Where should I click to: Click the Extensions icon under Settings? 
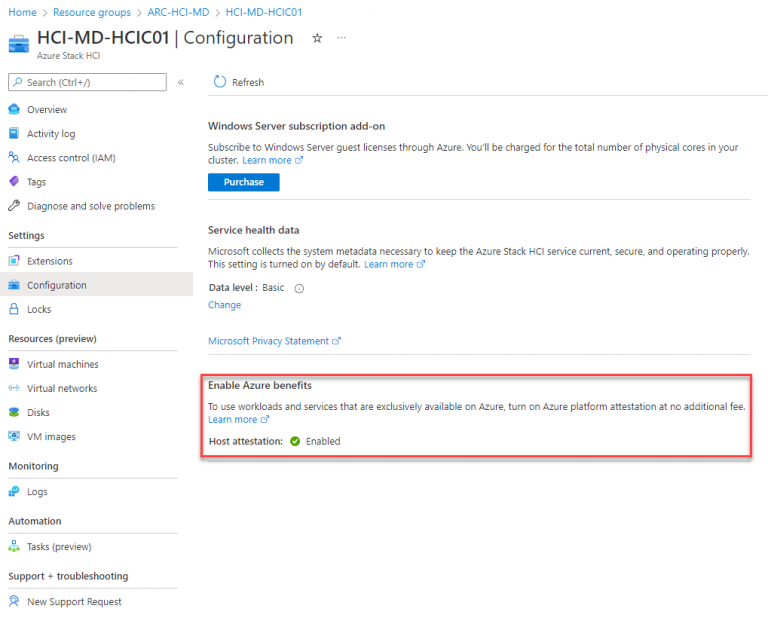click(14, 261)
